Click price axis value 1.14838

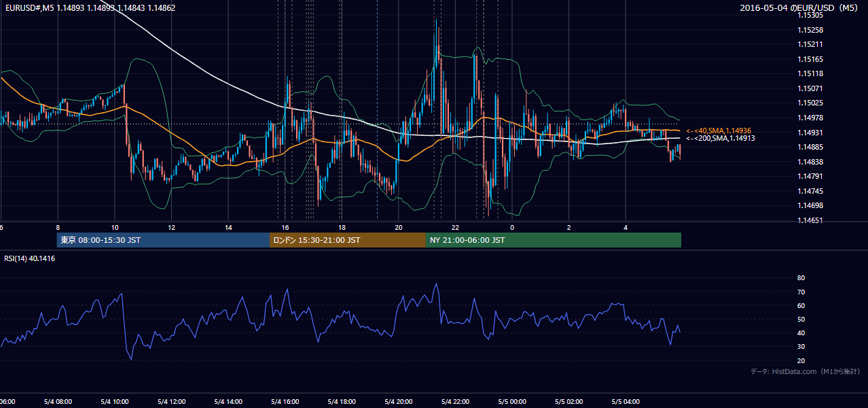[810, 161]
